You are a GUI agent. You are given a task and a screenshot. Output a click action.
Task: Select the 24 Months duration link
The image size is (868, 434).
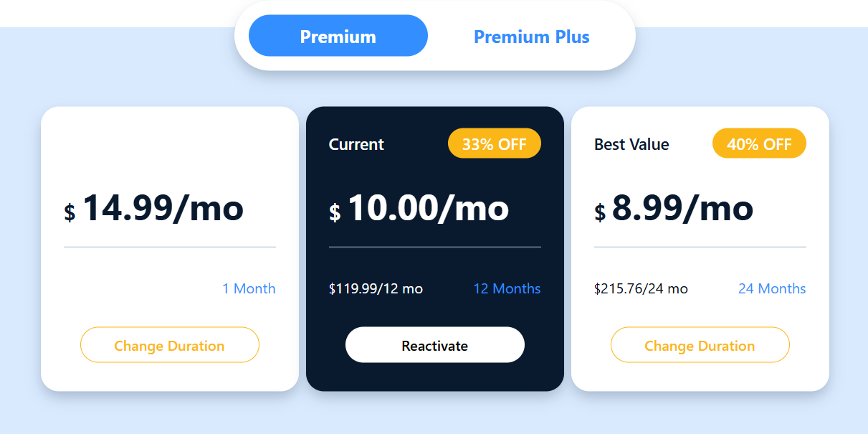(772, 288)
